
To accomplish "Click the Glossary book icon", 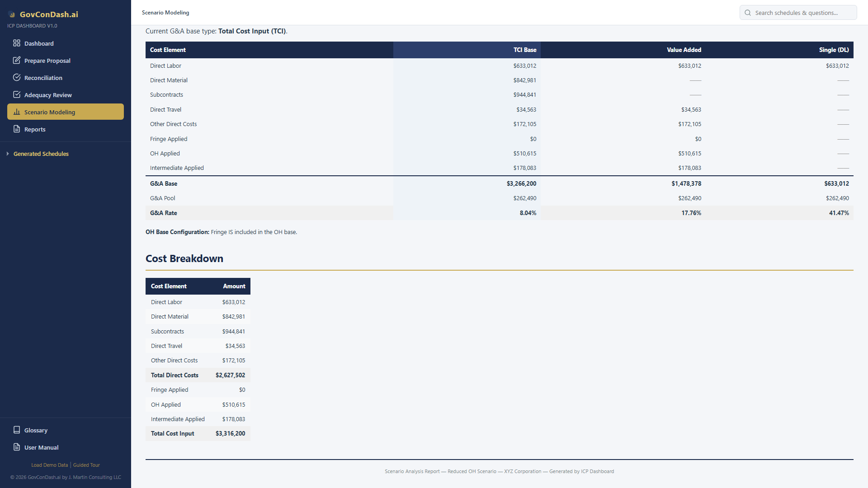I will click(17, 430).
